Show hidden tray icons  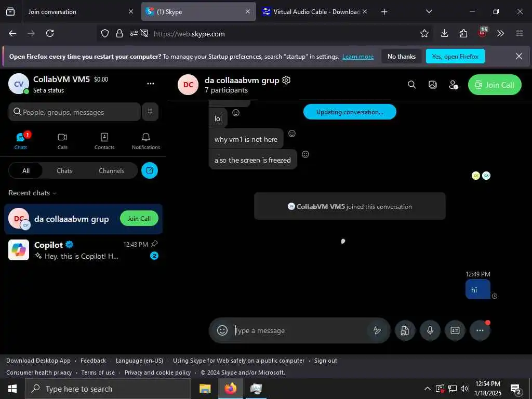pyautogui.click(x=428, y=389)
